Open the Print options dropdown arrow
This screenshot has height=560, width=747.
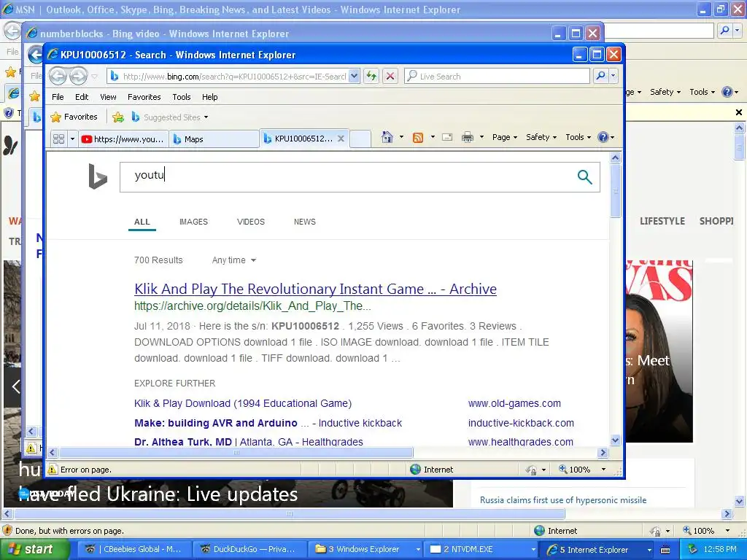coord(481,137)
